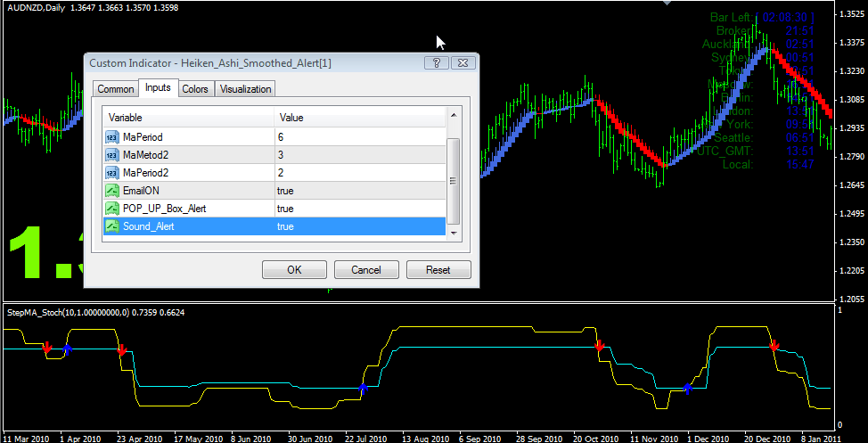Viewport: 868px width, 443px height.
Task: Switch to the Common tab
Action: pyautogui.click(x=115, y=88)
